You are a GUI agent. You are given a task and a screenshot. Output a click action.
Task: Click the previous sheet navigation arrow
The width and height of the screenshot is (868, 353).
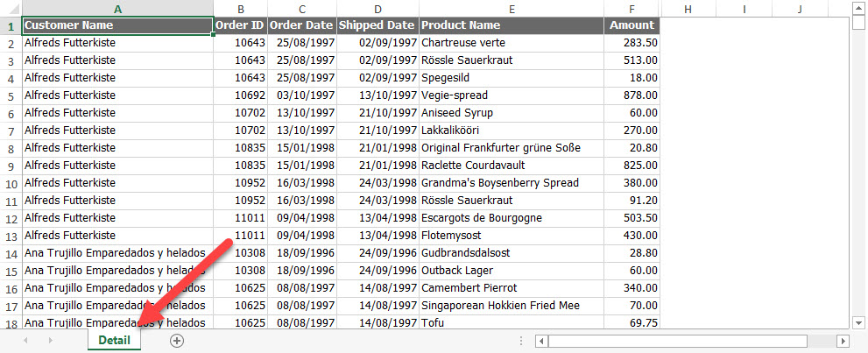point(25,341)
